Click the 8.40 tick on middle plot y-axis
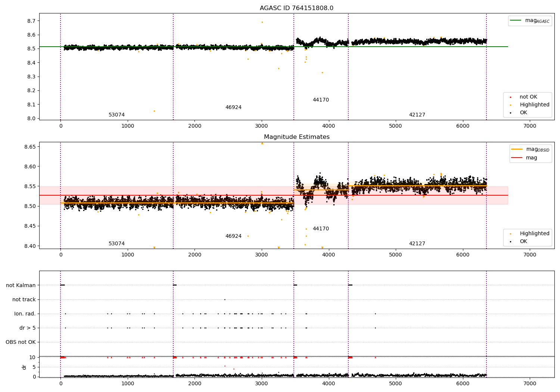Image resolution: width=560 pixels, height=392 pixels. 30,246
